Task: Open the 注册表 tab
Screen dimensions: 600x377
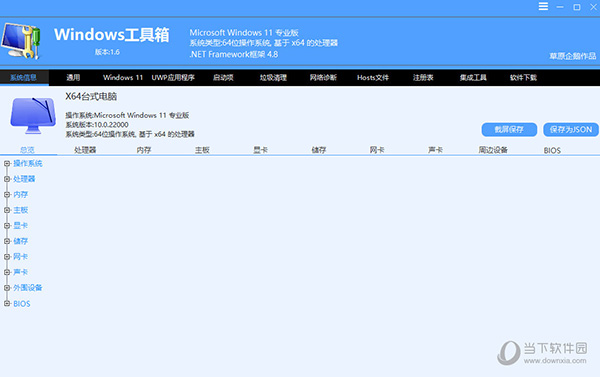Action: click(x=423, y=78)
